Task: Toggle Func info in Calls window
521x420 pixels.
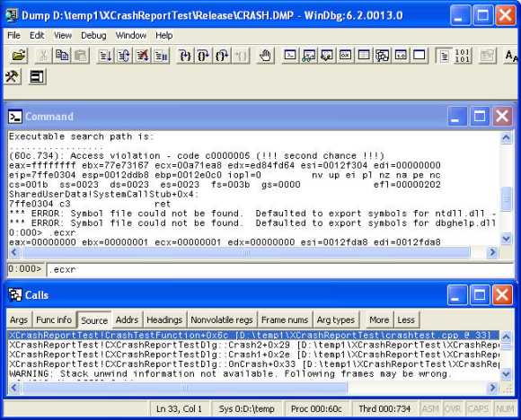Action: click(x=54, y=319)
